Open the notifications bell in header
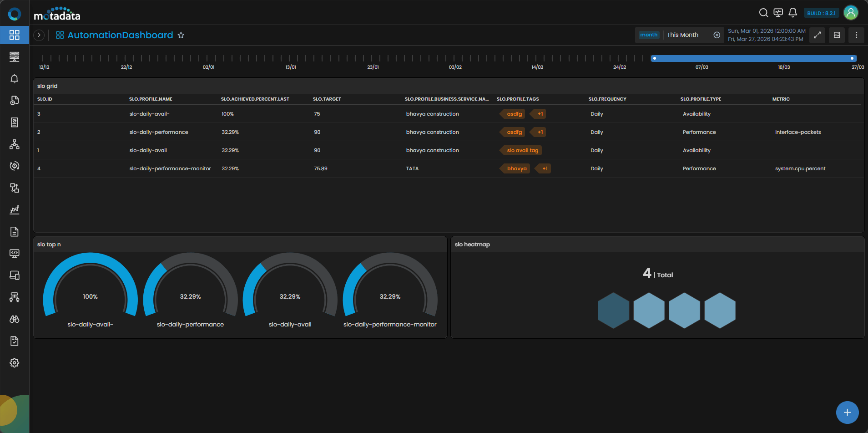Image resolution: width=868 pixels, height=433 pixels. tap(792, 13)
